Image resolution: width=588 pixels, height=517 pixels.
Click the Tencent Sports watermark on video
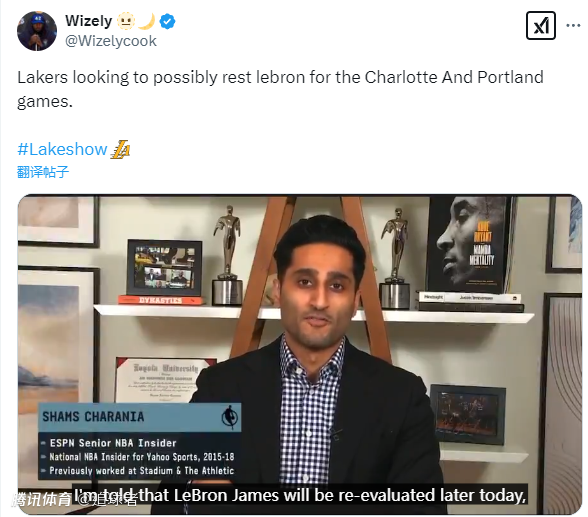tap(74, 499)
